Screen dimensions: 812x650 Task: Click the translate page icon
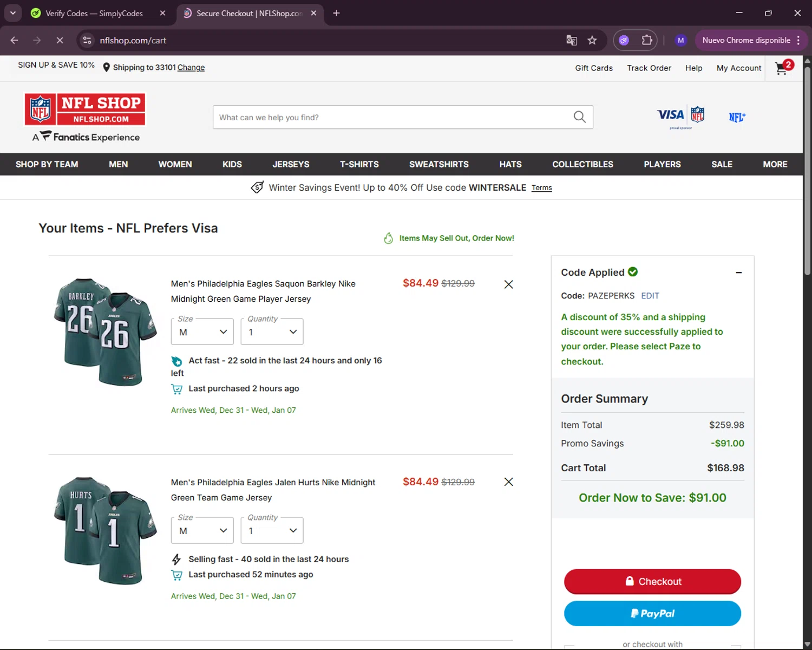pyautogui.click(x=572, y=40)
